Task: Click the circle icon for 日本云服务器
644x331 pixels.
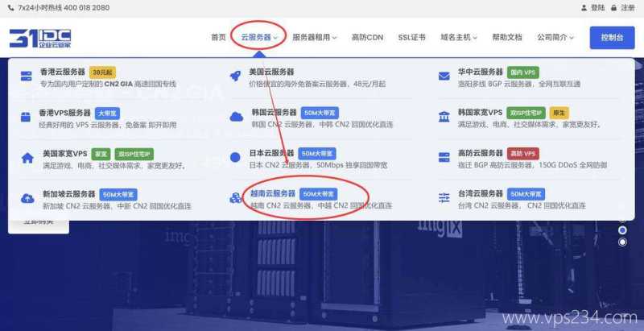Action: 235,157
